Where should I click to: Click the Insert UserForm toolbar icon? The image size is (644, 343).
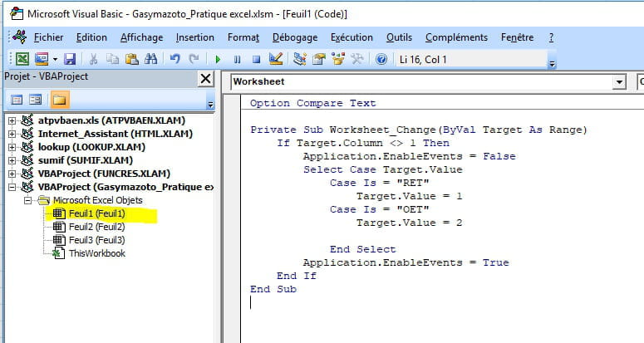pos(42,59)
